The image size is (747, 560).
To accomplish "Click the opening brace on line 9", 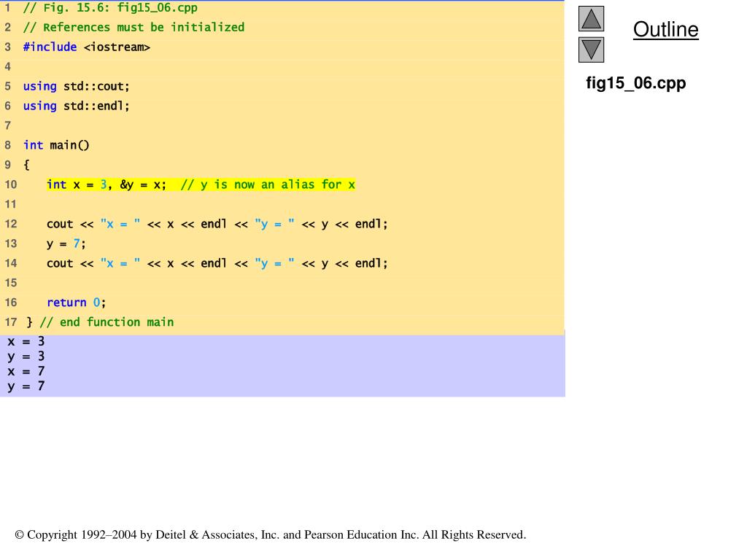I will pyautogui.click(x=26, y=166).
